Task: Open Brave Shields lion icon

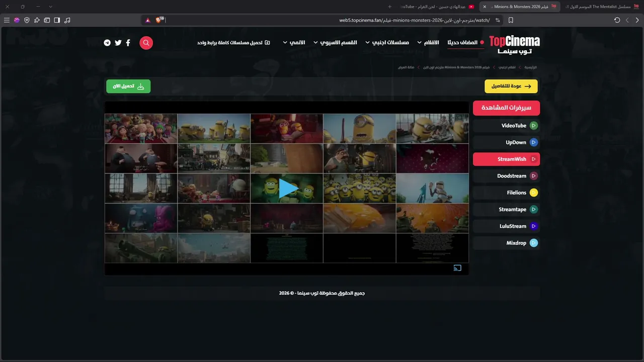Action: 159,20
